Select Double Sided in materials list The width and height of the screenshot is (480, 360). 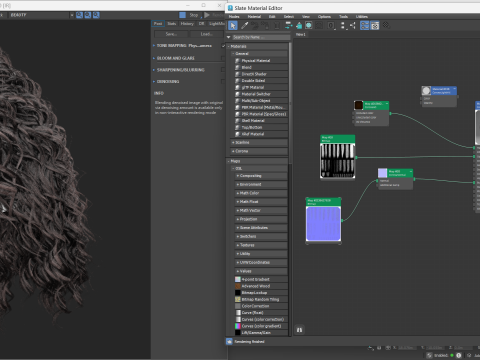(261, 81)
